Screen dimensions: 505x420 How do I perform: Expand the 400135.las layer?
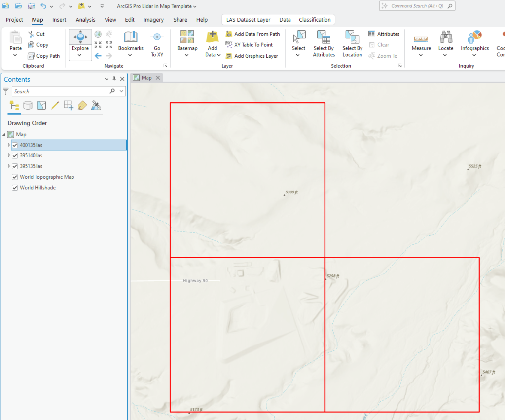point(8,145)
